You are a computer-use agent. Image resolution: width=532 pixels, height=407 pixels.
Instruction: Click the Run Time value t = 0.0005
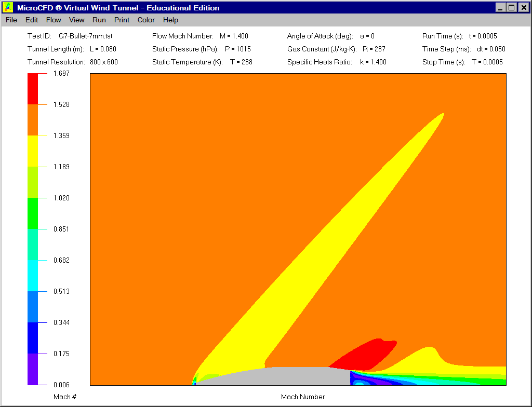[483, 36]
